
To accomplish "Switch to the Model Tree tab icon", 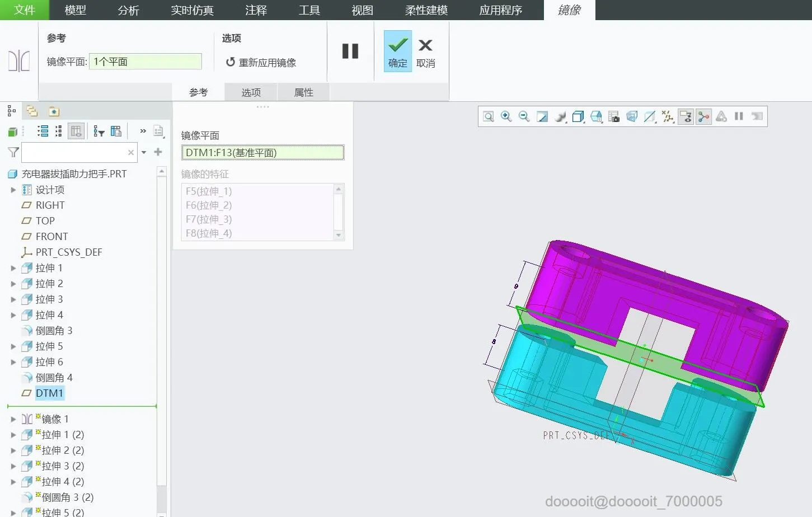I will (x=12, y=111).
